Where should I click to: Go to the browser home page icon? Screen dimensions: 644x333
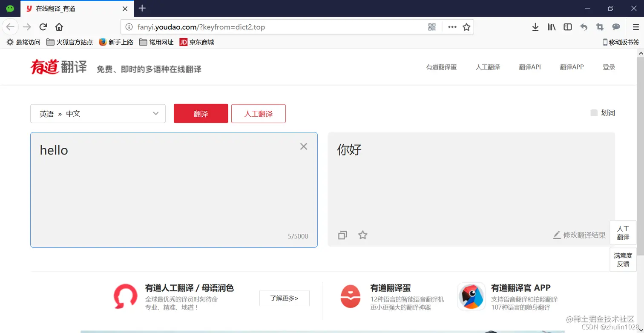click(x=59, y=27)
